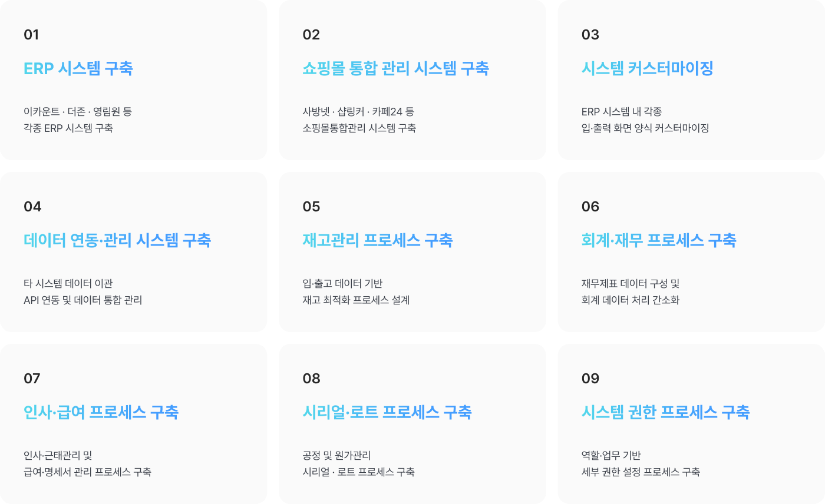Select the 05 number label
The width and height of the screenshot is (825, 504).
pyautogui.click(x=311, y=207)
